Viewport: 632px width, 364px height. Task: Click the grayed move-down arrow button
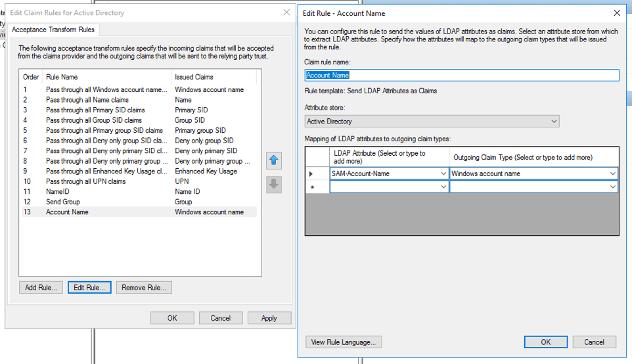pos(274,185)
